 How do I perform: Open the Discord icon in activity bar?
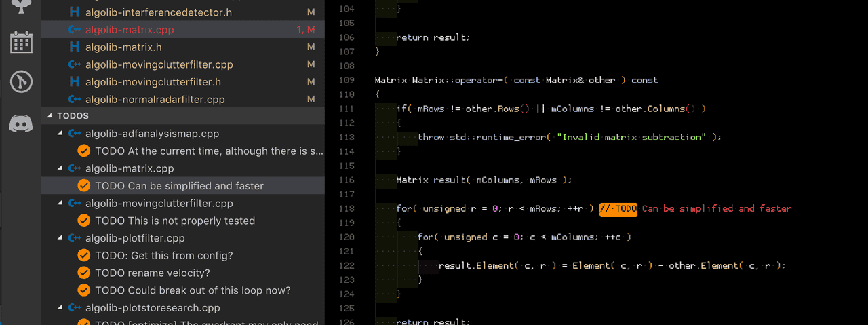[21, 123]
